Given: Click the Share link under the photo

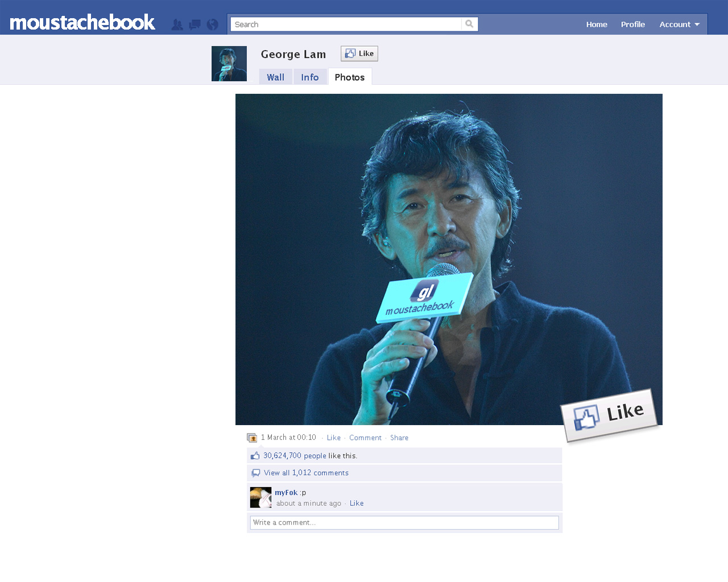Looking at the screenshot, I should [399, 438].
